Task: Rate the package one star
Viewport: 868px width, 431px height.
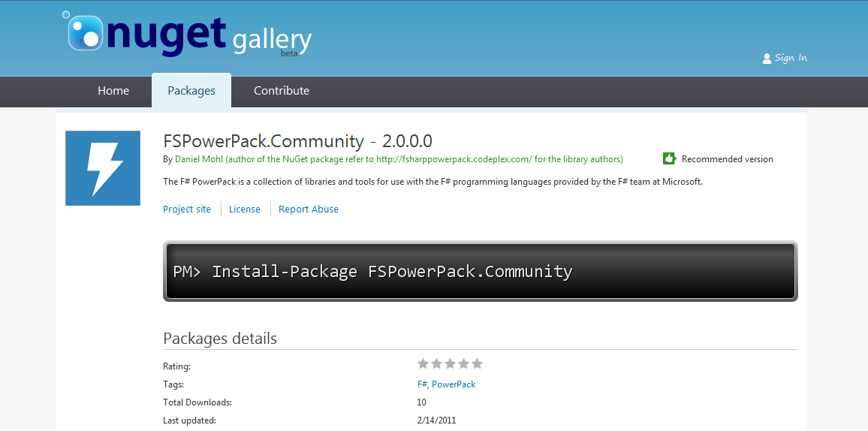Action: pos(423,363)
